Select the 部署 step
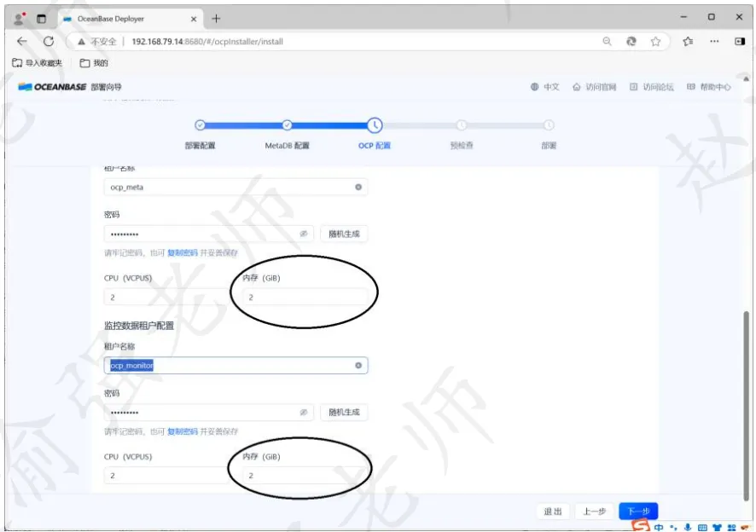This screenshot has height=532, width=756. (549, 125)
